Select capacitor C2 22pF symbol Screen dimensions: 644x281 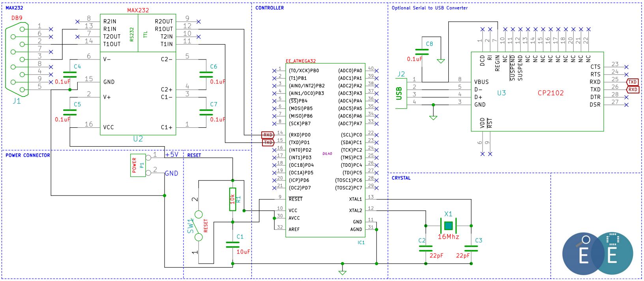click(x=425, y=248)
